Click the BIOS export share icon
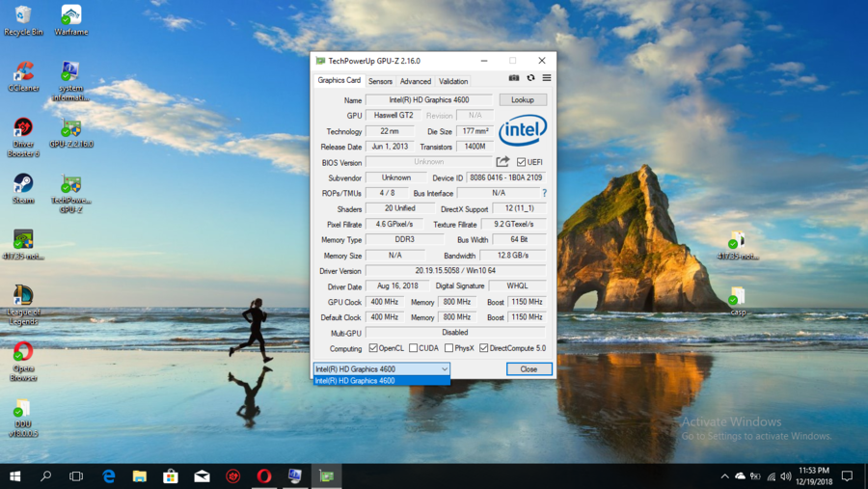 click(502, 162)
